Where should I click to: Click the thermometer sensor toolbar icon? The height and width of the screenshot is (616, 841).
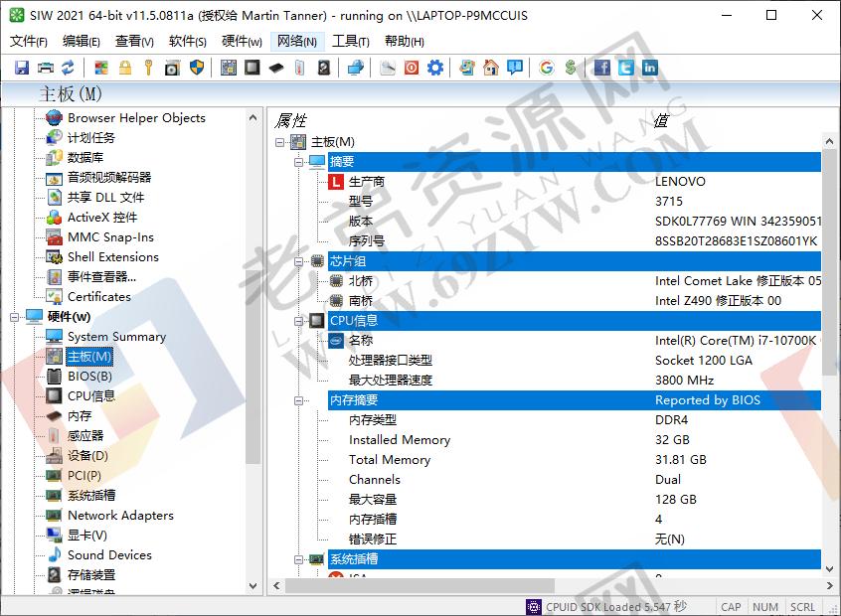click(x=300, y=68)
